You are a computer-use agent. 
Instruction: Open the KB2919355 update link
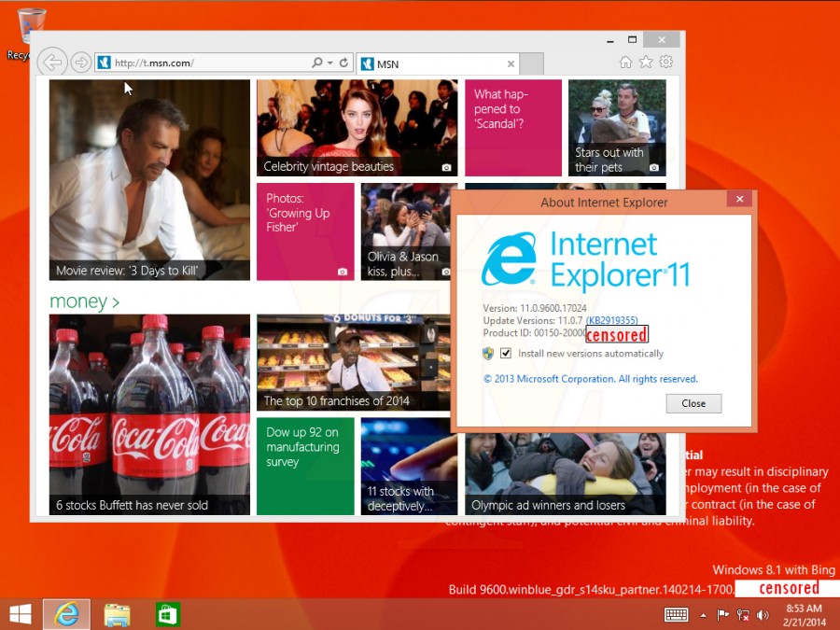coord(612,321)
